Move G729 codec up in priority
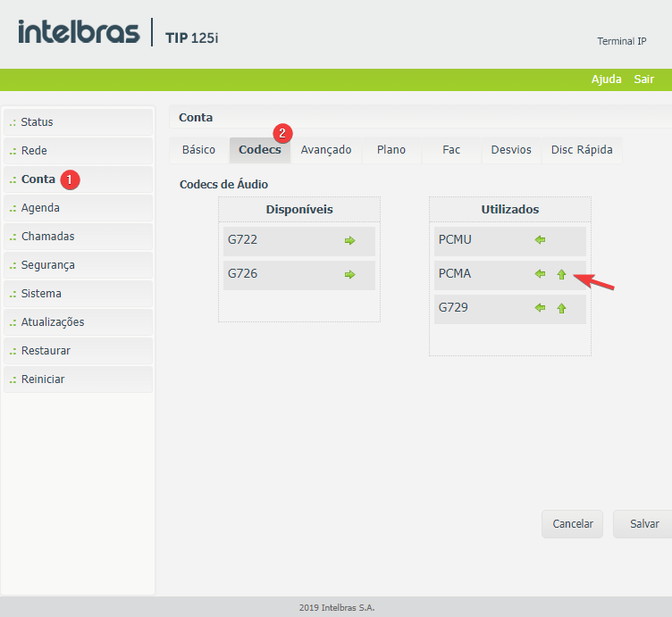 tap(561, 309)
